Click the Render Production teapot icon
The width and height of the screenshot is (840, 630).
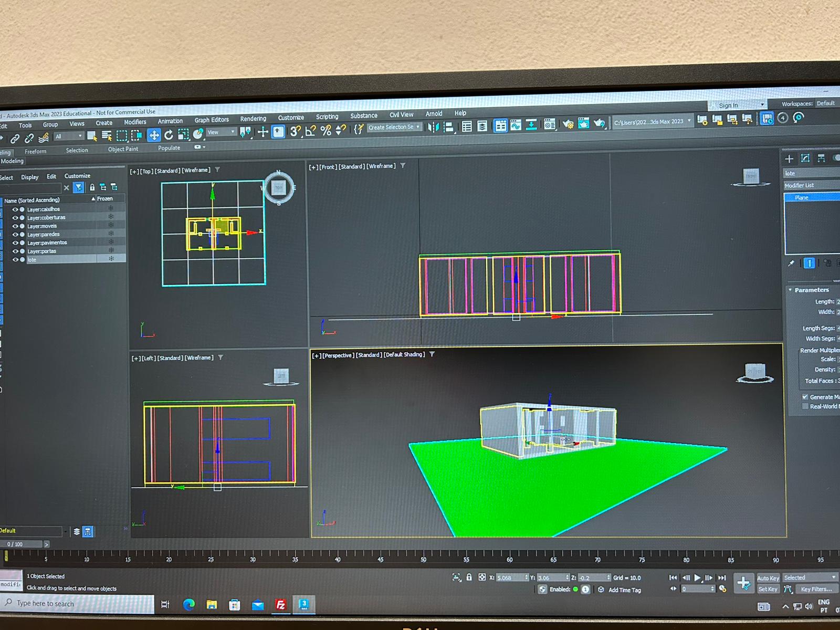[599, 123]
